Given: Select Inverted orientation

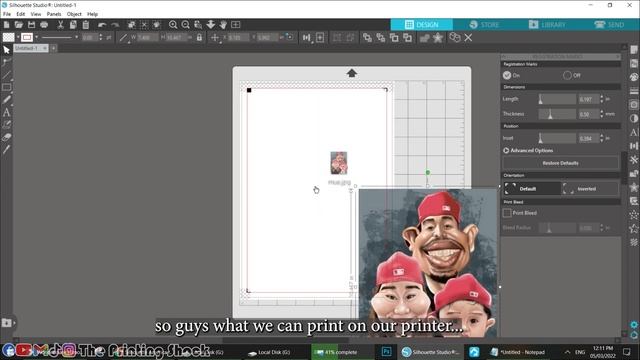Looking at the screenshot, I should click(590, 189).
